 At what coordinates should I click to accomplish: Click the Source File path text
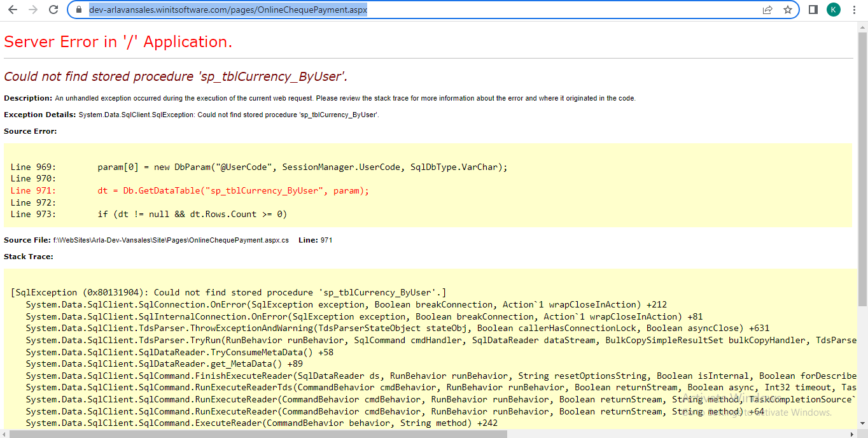[x=171, y=240]
